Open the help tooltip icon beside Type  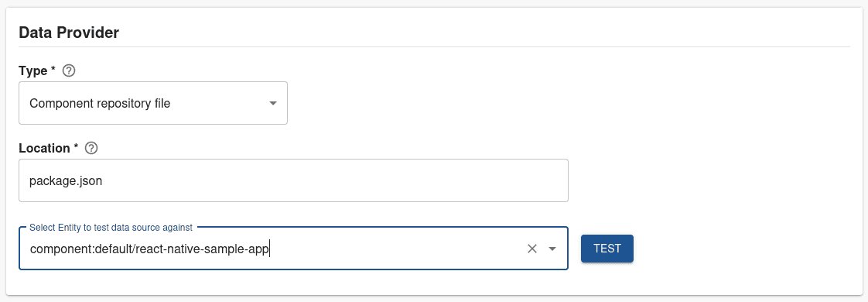click(69, 71)
